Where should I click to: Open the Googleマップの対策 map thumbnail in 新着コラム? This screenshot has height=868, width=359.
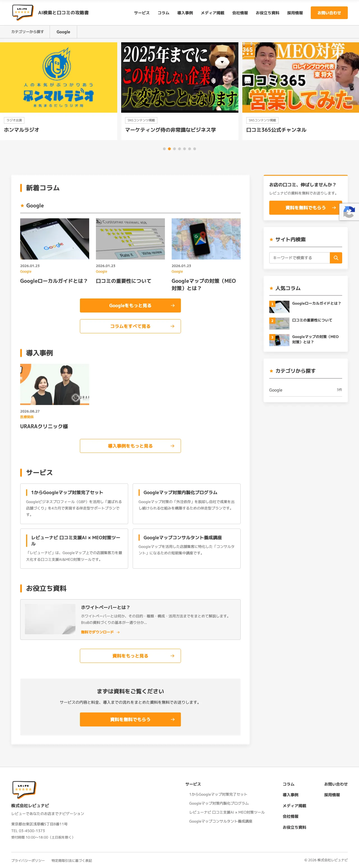(206, 239)
